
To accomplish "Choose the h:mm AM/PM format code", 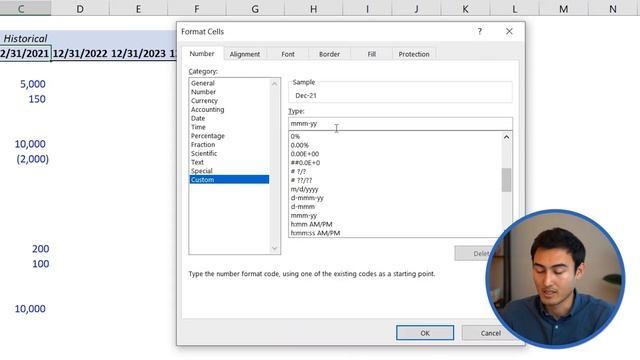I will click(x=395, y=224).
